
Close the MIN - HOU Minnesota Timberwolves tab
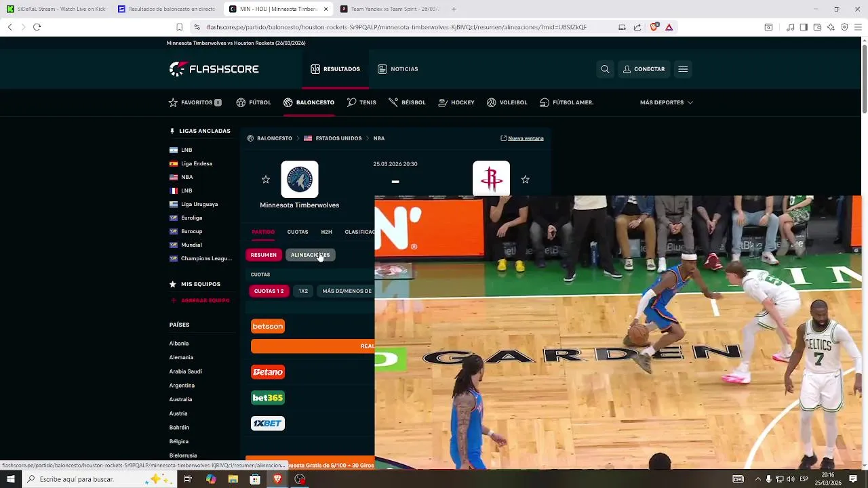click(325, 9)
